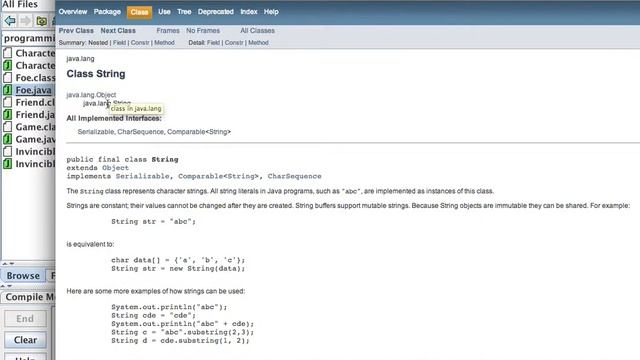Click Object in extends declaration
Image resolution: width=640 pixels, height=360 pixels.
[x=115, y=168]
